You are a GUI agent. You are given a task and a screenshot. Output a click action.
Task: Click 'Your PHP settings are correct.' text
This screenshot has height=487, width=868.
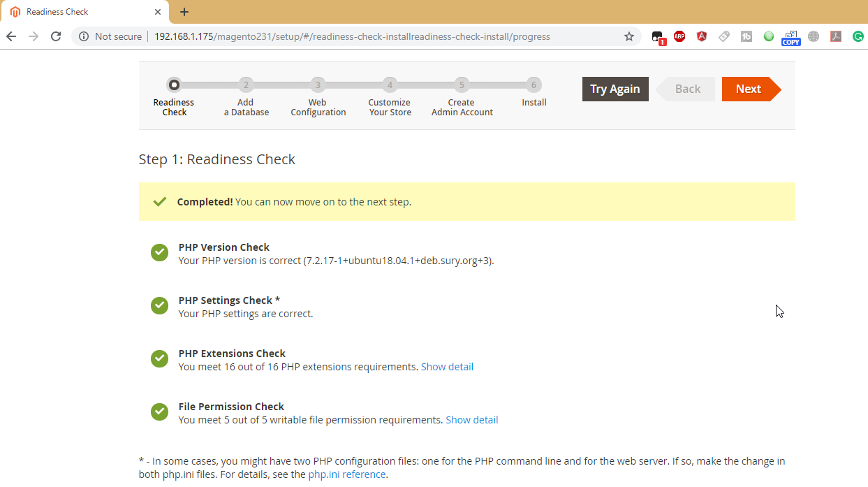pyautogui.click(x=246, y=314)
